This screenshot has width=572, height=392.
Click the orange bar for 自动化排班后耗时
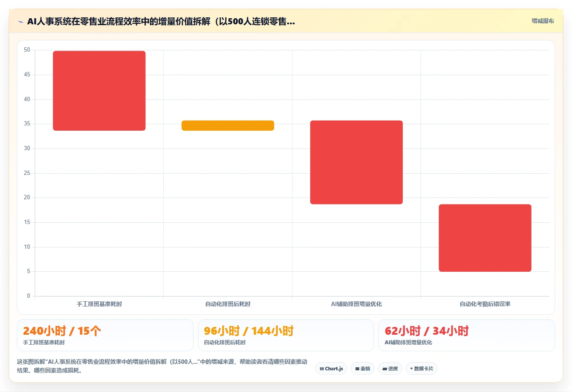pos(228,125)
